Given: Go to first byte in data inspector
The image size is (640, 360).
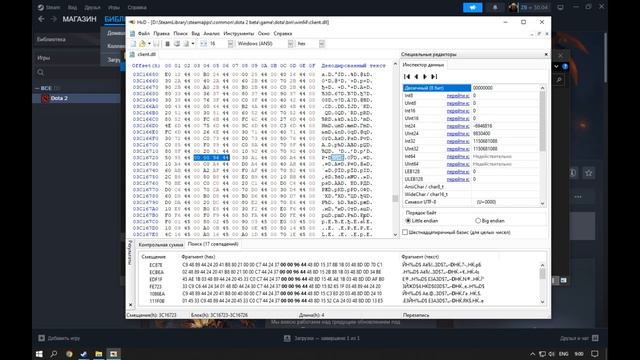Looking at the screenshot, I should (407, 76).
